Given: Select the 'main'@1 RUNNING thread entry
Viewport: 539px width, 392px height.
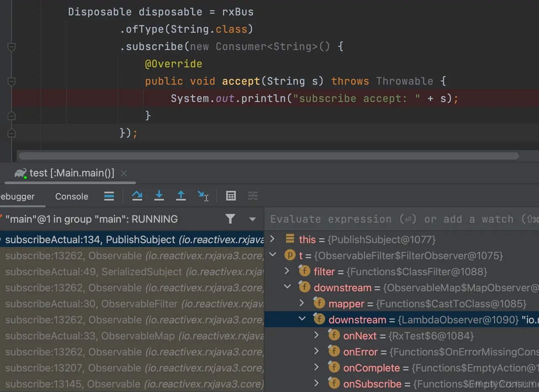Looking at the screenshot, I should (x=91, y=219).
